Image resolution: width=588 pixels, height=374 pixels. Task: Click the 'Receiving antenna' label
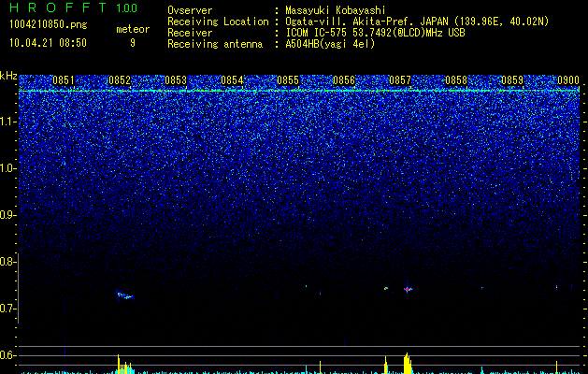coord(215,44)
